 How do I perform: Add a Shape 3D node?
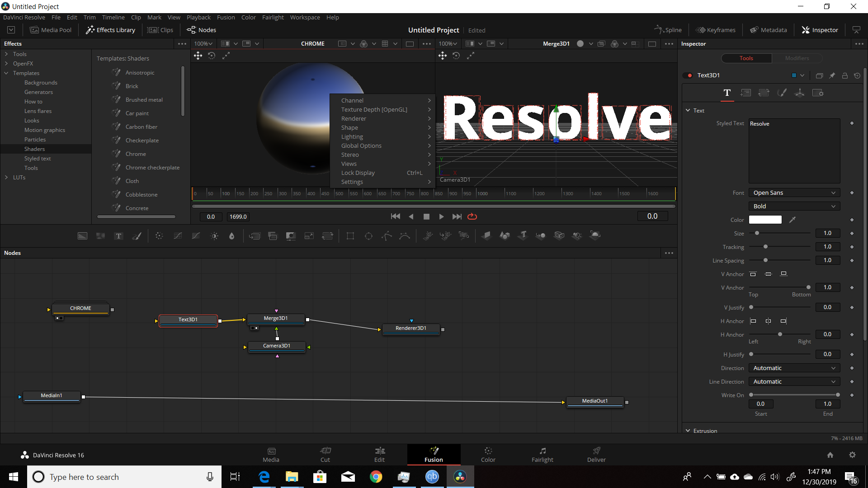tap(505, 235)
